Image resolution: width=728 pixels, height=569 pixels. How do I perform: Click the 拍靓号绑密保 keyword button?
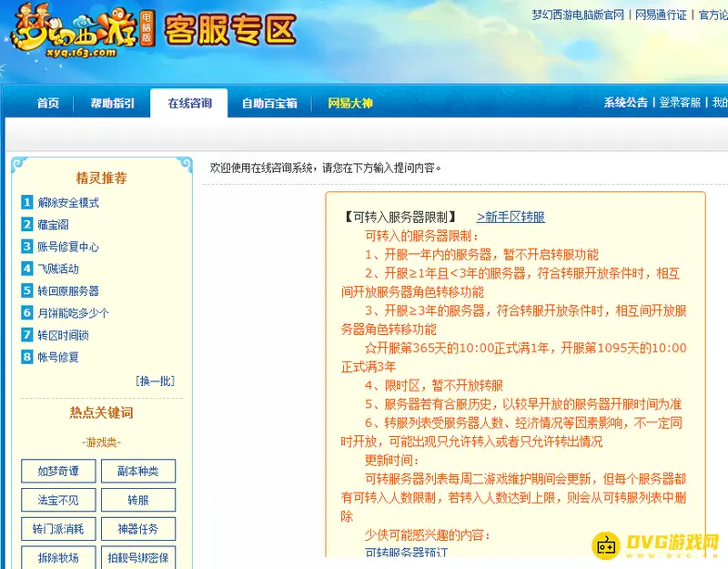point(138,557)
